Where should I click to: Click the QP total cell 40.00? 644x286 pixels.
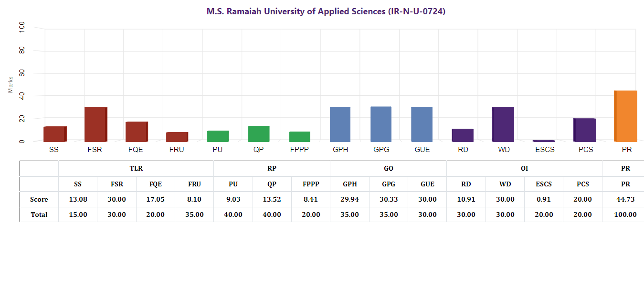point(272,214)
